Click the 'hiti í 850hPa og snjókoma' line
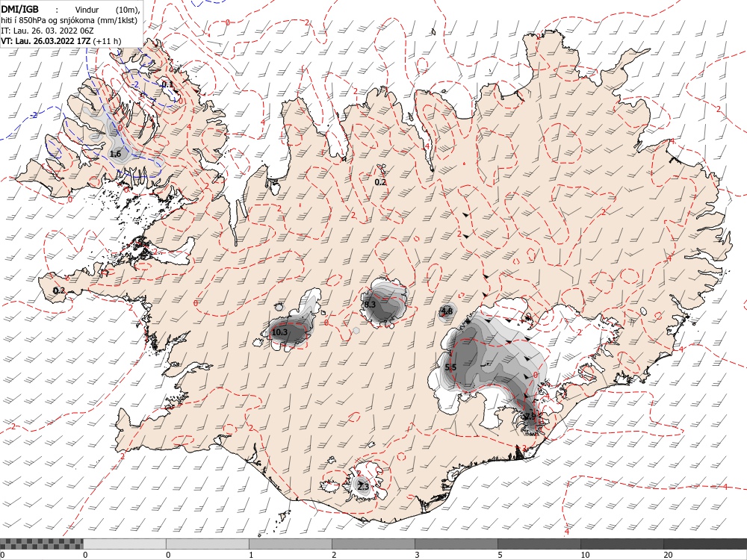This screenshot has height=560, width=747. pyautogui.click(x=69, y=20)
